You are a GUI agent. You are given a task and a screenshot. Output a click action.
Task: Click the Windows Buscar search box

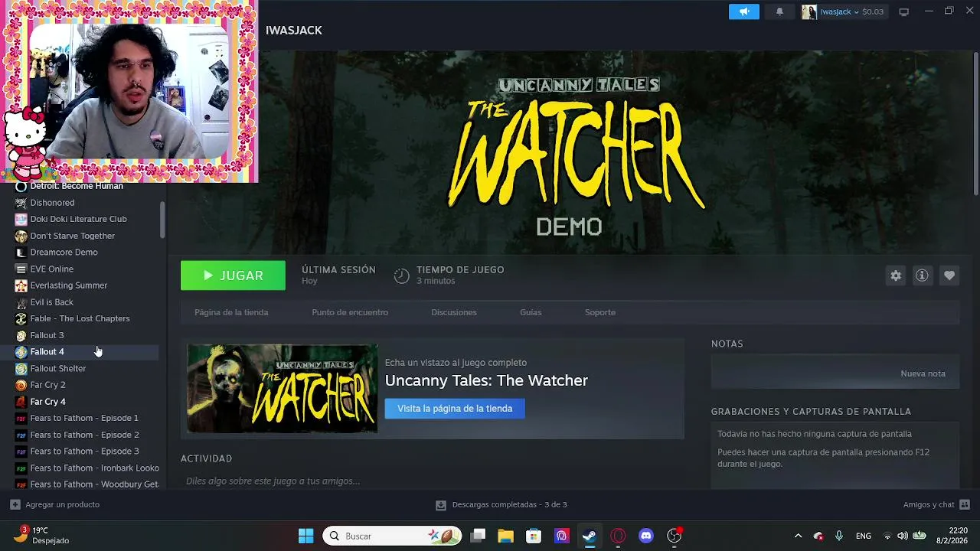[393, 536]
